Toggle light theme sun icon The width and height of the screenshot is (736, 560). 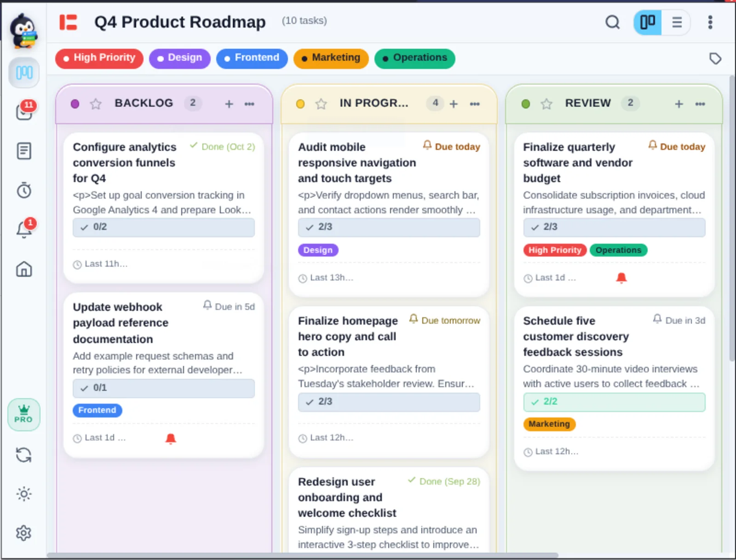(x=24, y=494)
